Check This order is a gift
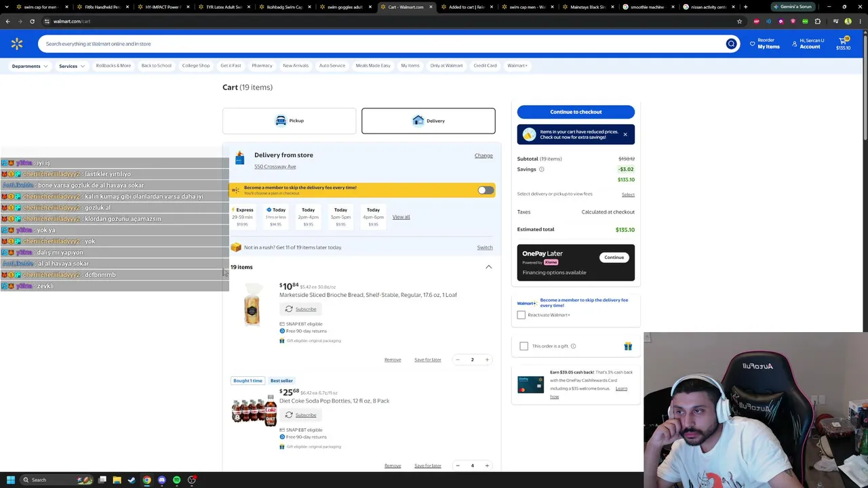 (x=524, y=346)
